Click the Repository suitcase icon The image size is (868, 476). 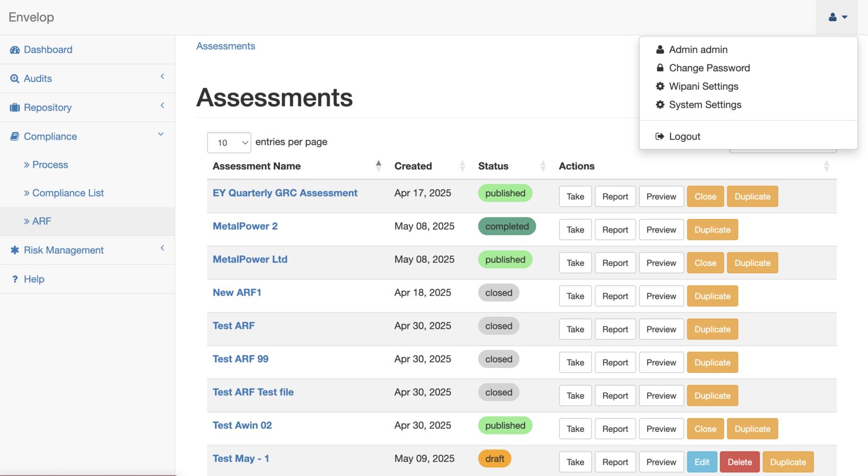coord(15,107)
